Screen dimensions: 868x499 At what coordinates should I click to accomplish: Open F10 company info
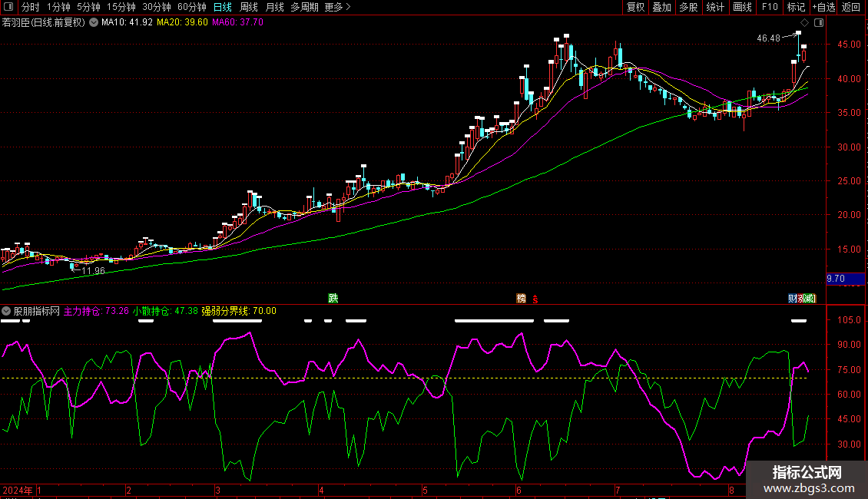click(x=770, y=8)
